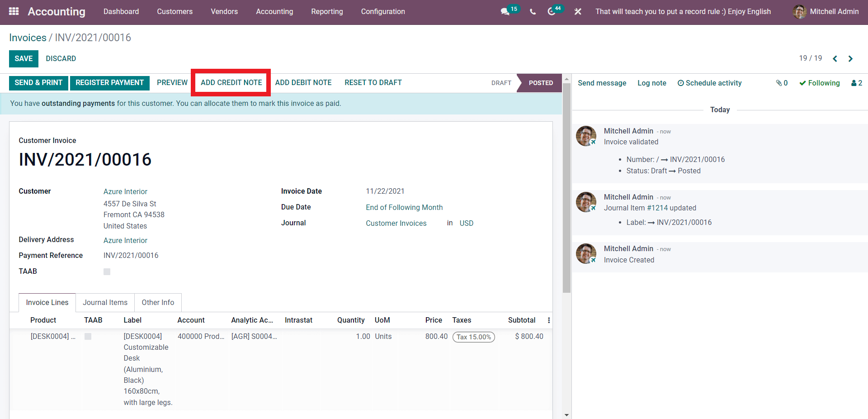The height and width of the screenshot is (419, 868).
Task: Click the form's vertical scrollbar down arrow
Action: pyautogui.click(x=566, y=415)
